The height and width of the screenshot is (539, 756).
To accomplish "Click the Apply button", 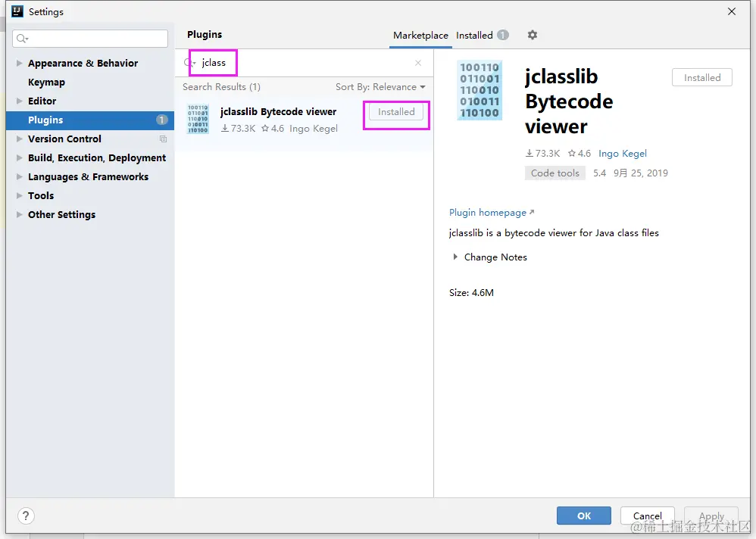I will point(711,516).
